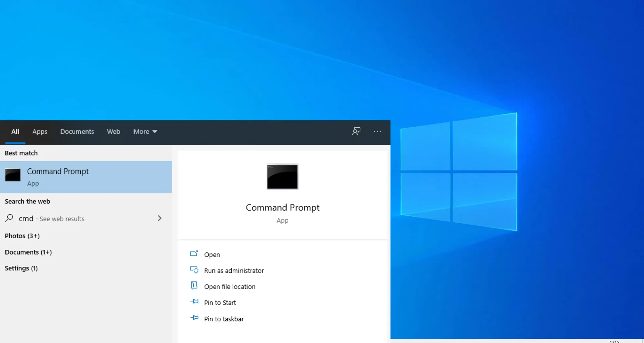The image size is (644, 343).
Task: Click the Best match heading
Action: (21, 153)
